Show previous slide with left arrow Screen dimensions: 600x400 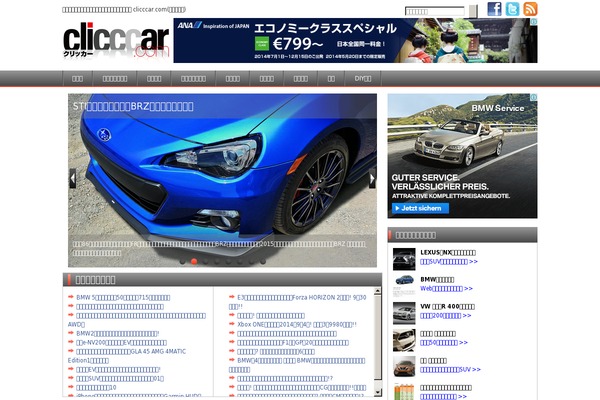coord(72,178)
